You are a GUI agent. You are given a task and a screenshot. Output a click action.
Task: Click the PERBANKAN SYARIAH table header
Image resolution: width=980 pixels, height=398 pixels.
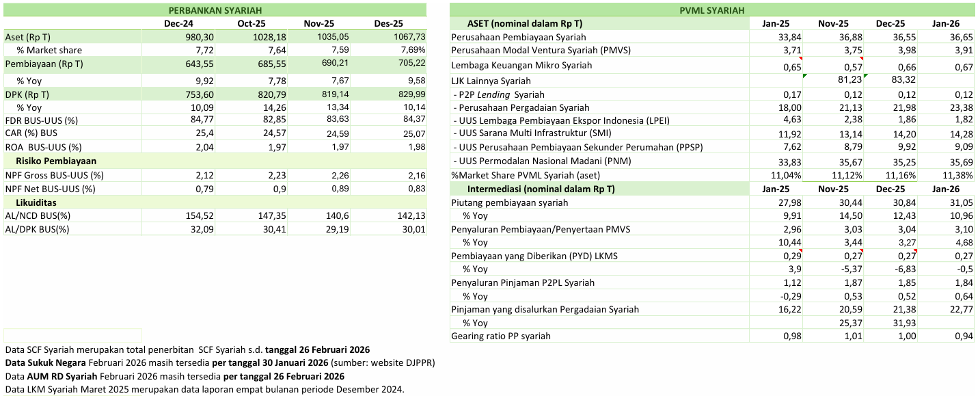[x=215, y=10]
